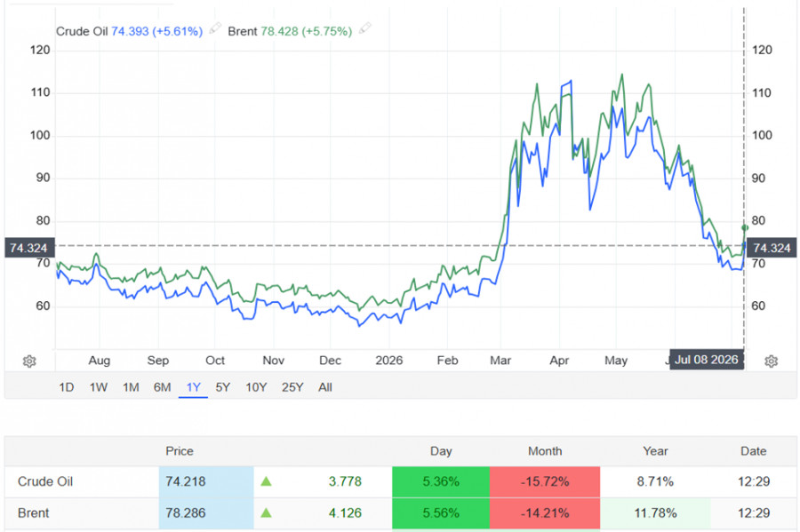Click the green up arrow in Brent row
This screenshot has height=532, width=800.
point(266,512)
